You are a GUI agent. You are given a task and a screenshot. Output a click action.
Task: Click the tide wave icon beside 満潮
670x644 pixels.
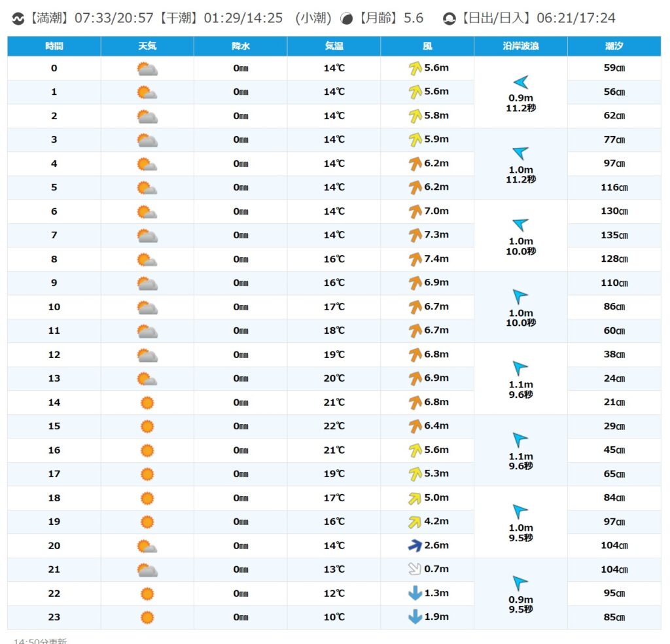pyautogui.click(x=18, y=19)
